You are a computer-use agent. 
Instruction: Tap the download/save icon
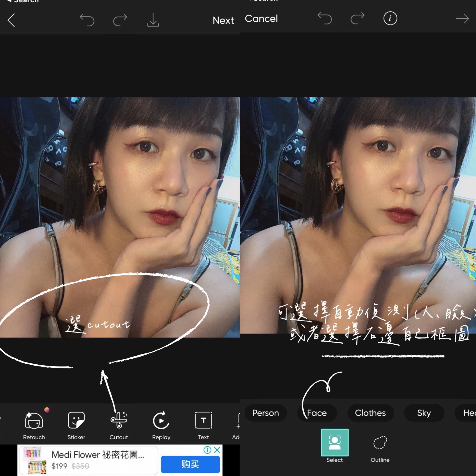pyautogui.click(x=154, y=20)
